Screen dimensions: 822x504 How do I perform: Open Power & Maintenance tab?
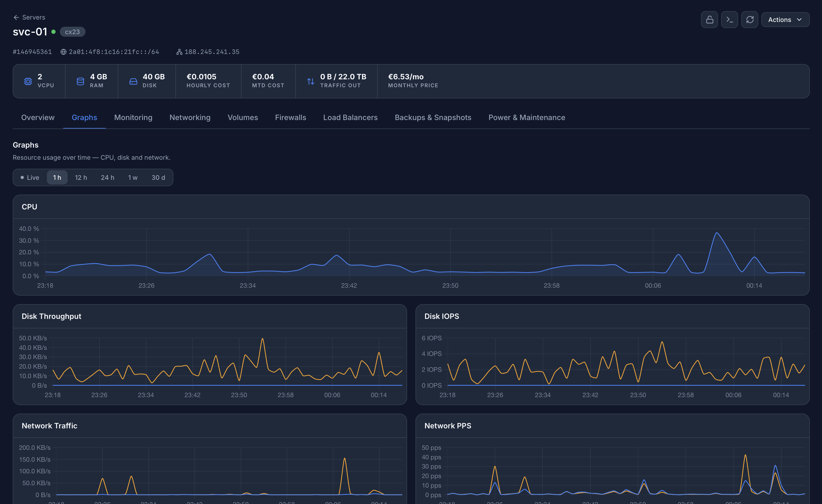pos(526,117)
